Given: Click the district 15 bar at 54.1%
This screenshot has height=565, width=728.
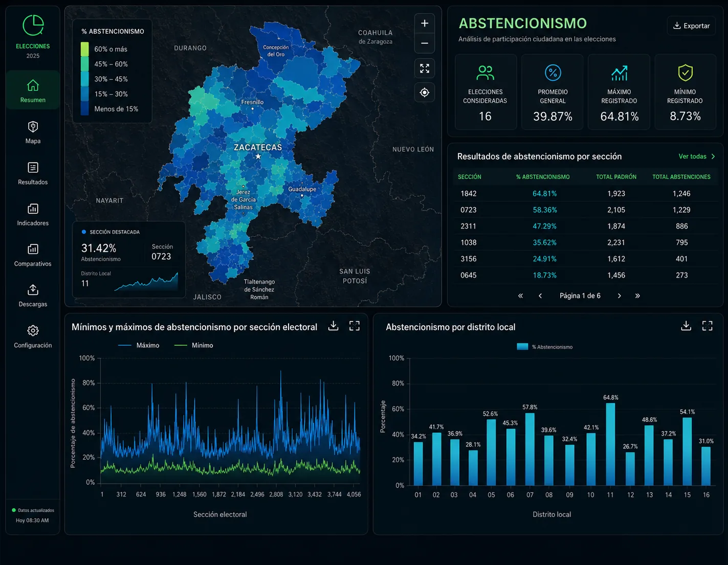Looking at the screenshot, I should point(687,451).
